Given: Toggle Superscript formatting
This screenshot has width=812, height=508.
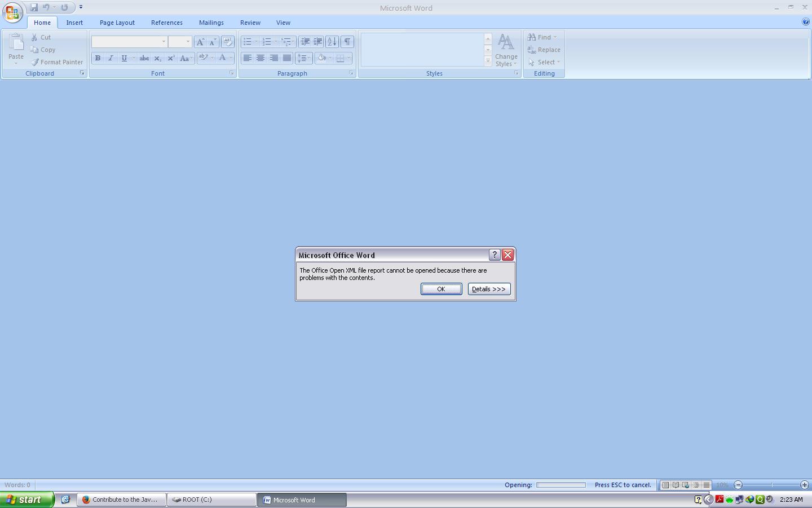Looking at the screenshot, I should [171, 58].
